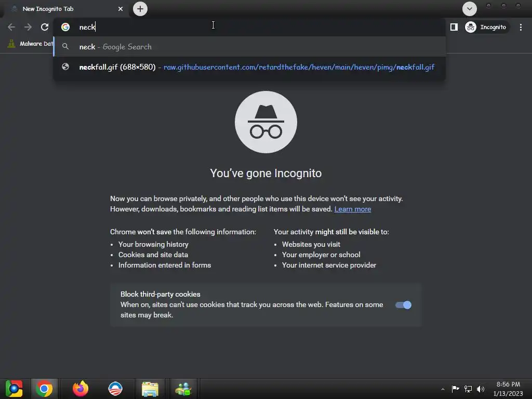Viewport: 532px width, 399px height.
Task: Click "Your employer or school" list item
Action: [321, 255]
